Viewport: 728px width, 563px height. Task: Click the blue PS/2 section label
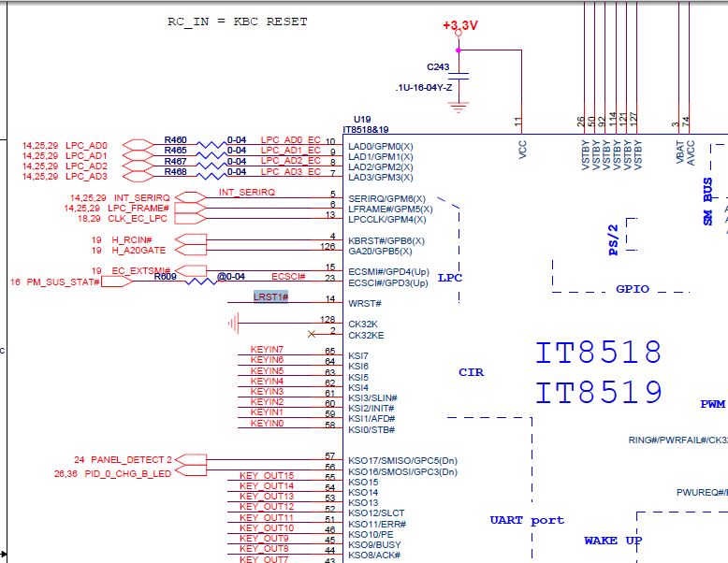(613, 240)
